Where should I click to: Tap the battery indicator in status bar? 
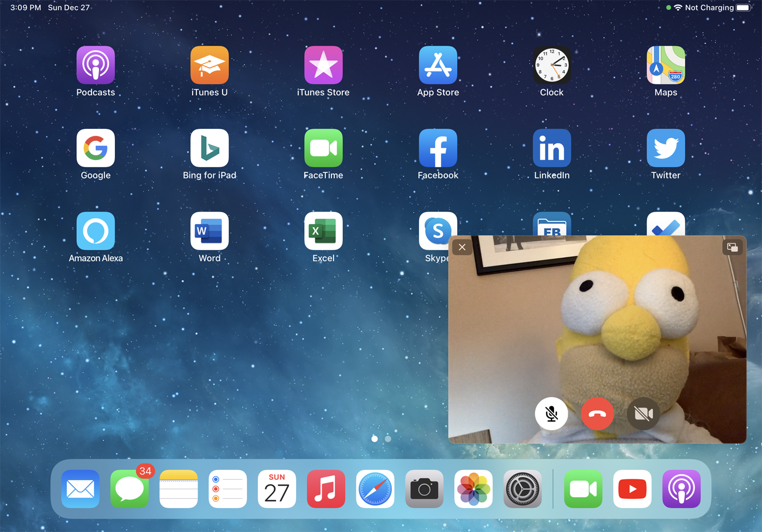coord(743,8)
